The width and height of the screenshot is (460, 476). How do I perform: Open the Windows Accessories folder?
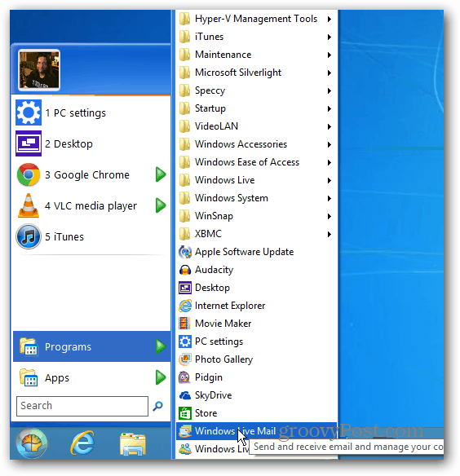[256, 144]
